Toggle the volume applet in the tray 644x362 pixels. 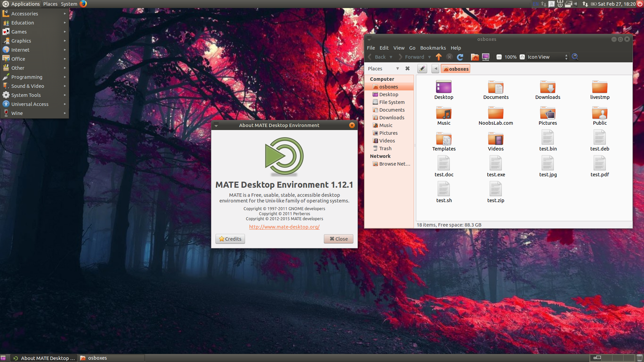[576, 4]
